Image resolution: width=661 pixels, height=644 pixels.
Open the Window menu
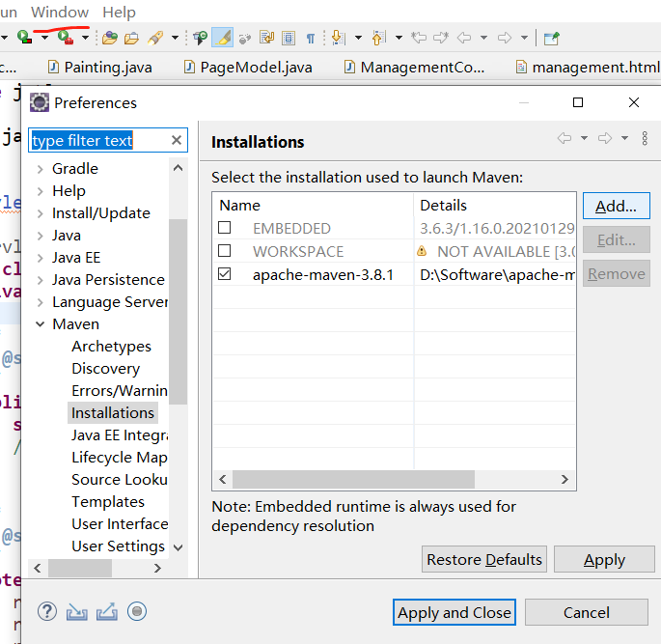tap(60, 12)
